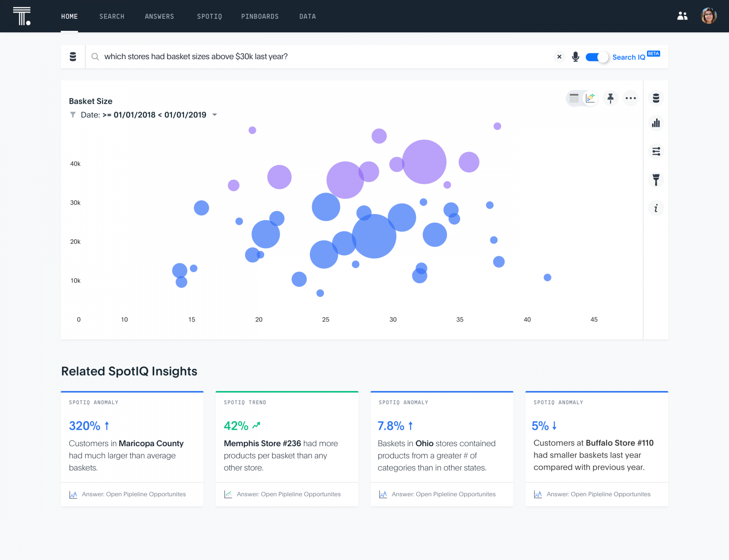Open the user profile avatar menu
729x560 pixels.
[708, 16]
